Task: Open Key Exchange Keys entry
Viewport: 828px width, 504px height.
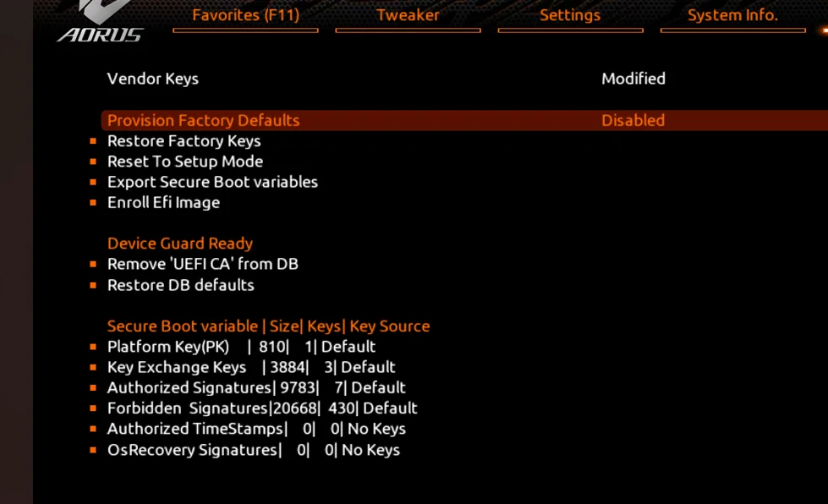Action: point(251,367)
